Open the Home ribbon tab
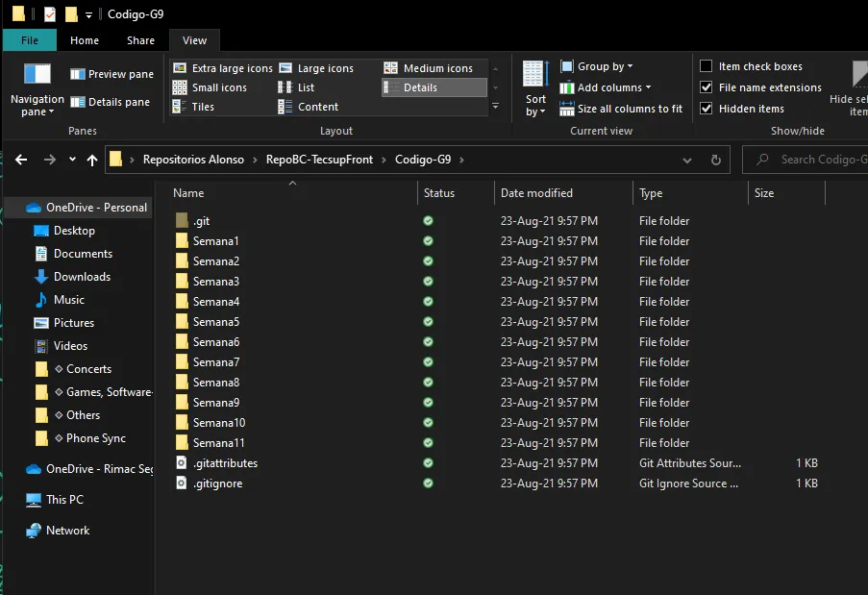 tap(85, 40)
